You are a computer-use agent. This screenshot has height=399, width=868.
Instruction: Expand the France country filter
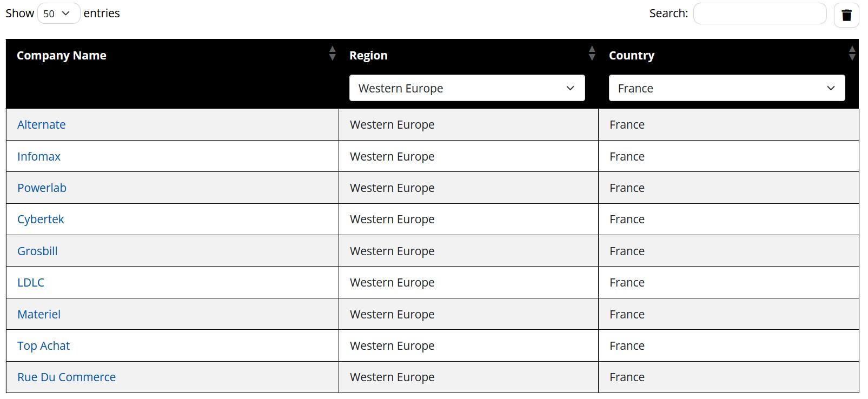(x=726, y=88)
